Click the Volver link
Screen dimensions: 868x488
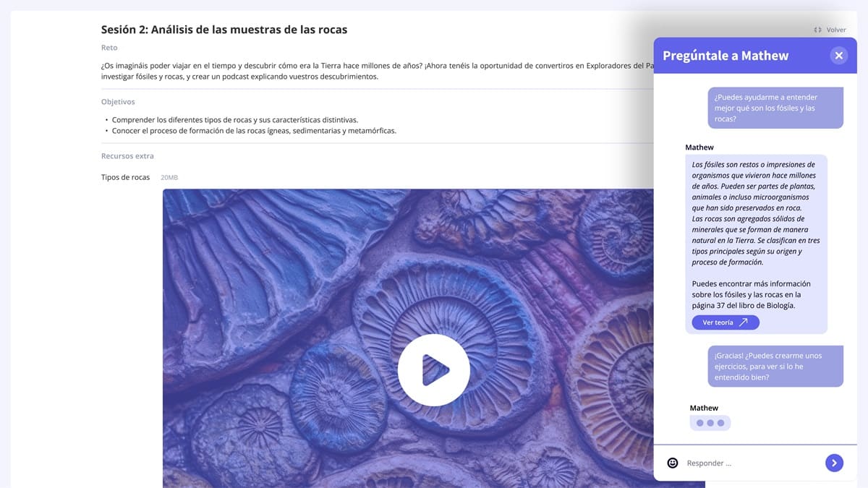pos(835,30)
